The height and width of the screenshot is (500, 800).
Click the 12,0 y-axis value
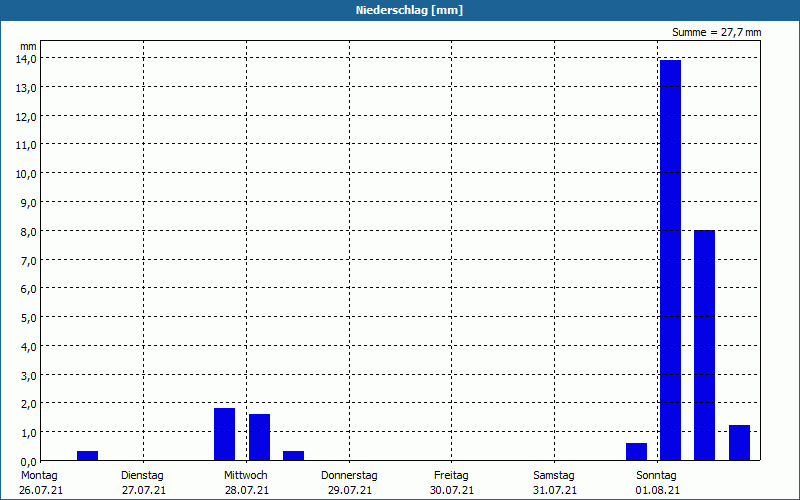(26, 116)
